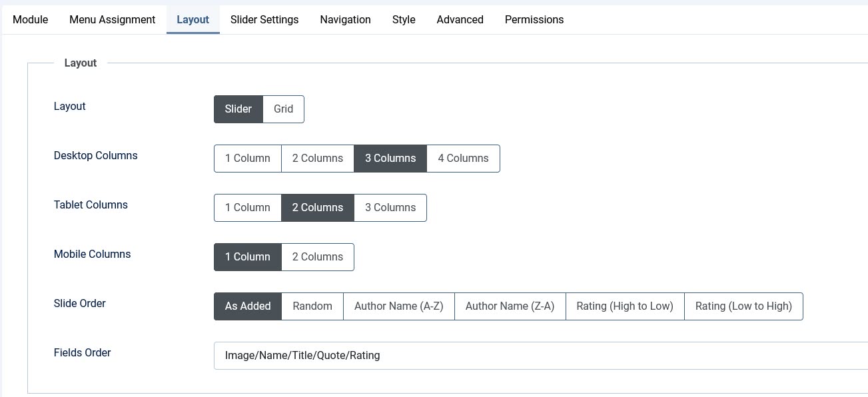Set Desktop Columns to 4 Columns

463,159
